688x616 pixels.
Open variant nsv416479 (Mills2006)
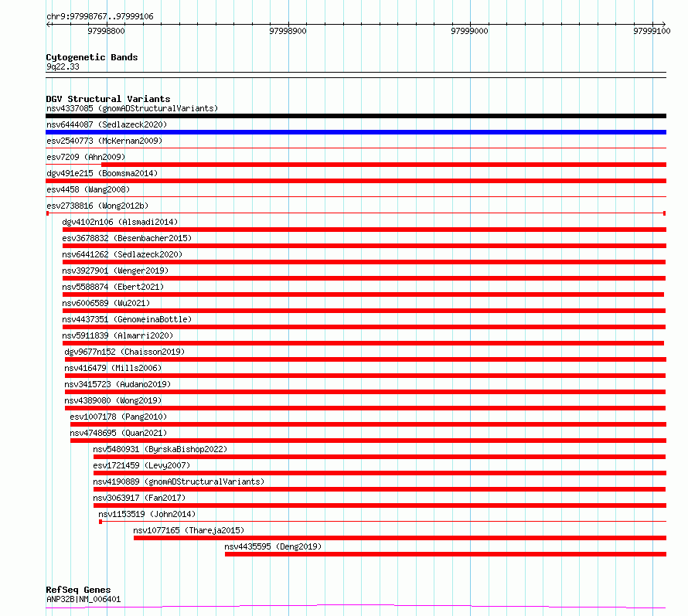113,368
